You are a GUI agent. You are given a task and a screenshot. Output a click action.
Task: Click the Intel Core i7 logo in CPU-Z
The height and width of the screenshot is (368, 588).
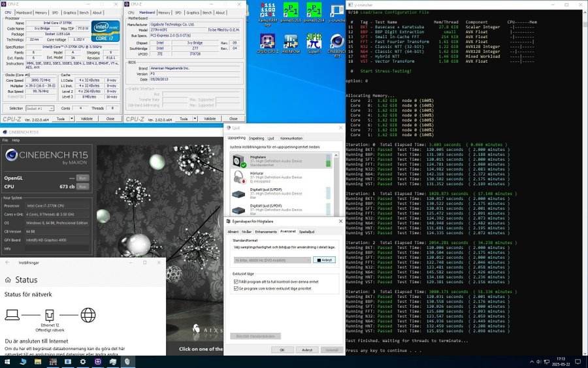click(x=105, y=31)
